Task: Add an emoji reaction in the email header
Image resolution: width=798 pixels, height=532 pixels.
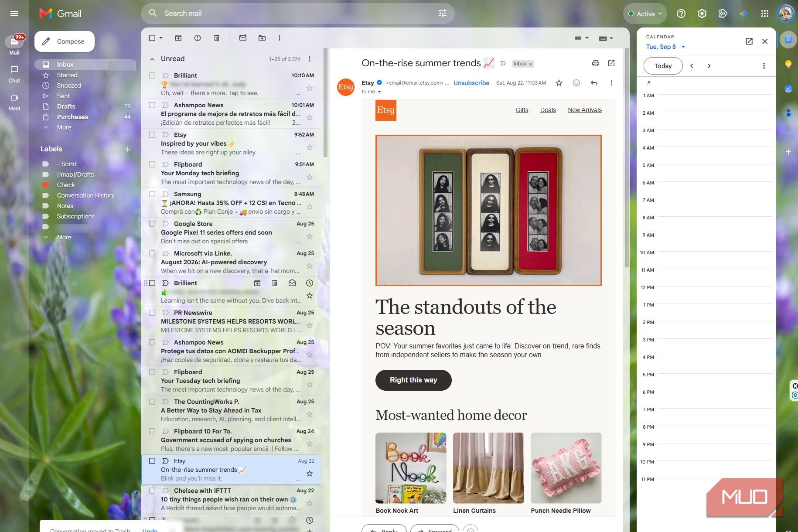Action: point(576,83)
